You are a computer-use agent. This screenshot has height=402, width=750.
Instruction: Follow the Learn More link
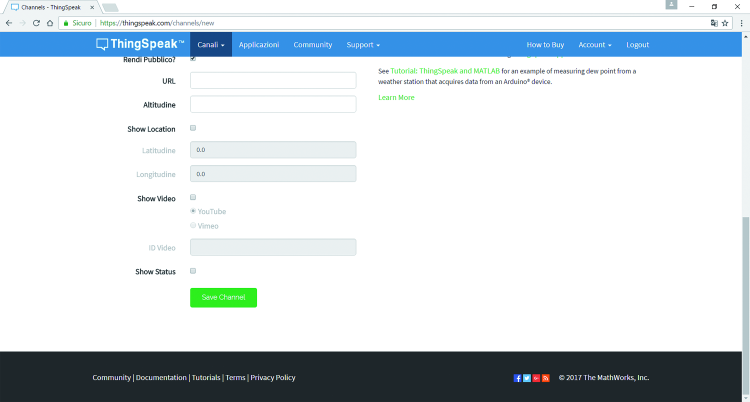(x=396, y=97)
